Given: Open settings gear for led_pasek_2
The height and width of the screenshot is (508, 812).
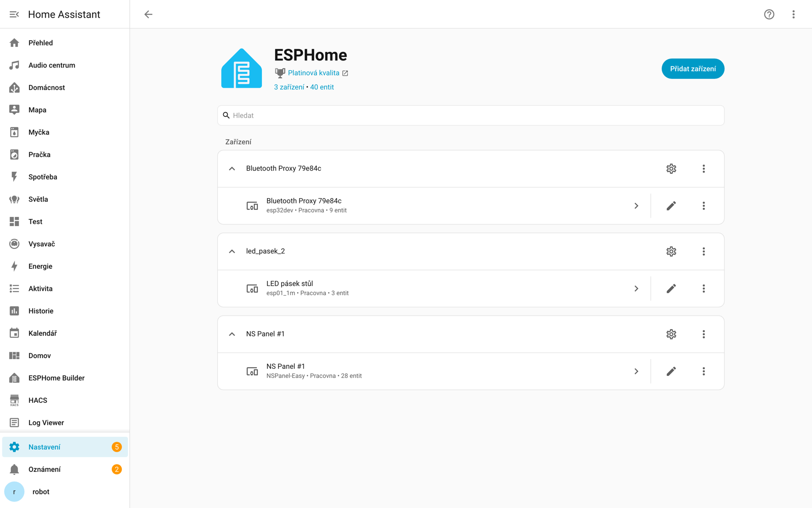Looking at the screenshot, I should (671, 251).
